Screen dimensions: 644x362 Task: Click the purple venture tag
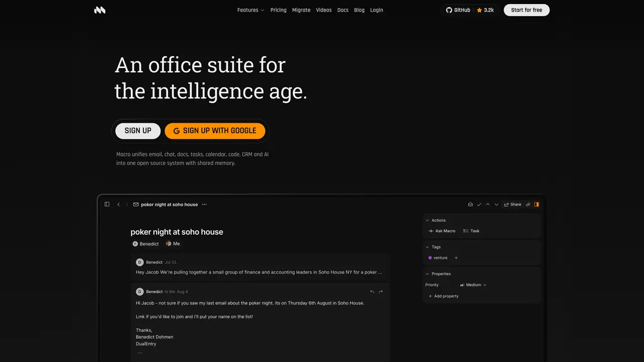point(438,258)
